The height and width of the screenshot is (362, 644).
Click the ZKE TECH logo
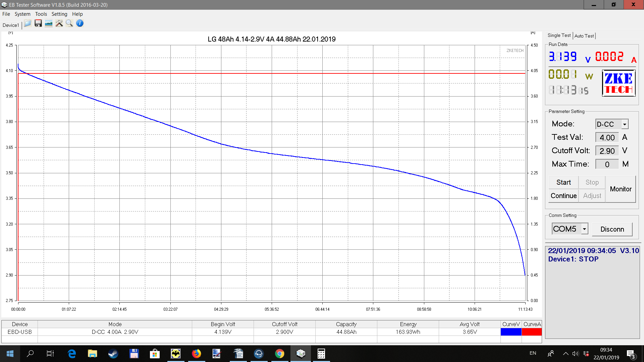pos(619,83)
